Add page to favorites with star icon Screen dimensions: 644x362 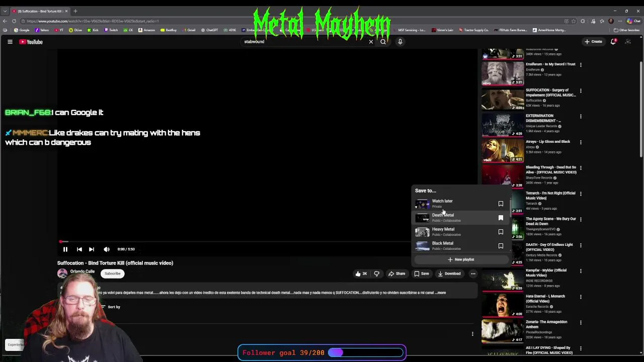(574, 21)
